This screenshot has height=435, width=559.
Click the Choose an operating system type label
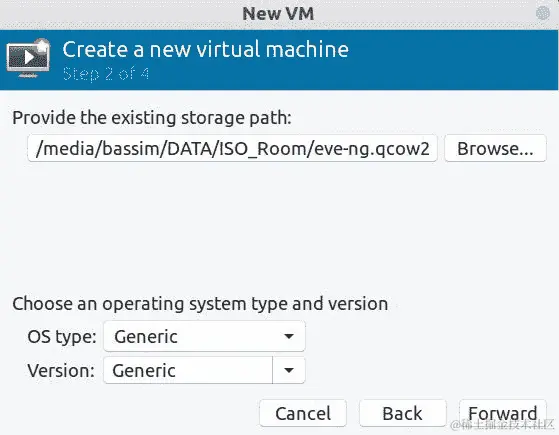[200, 304]
